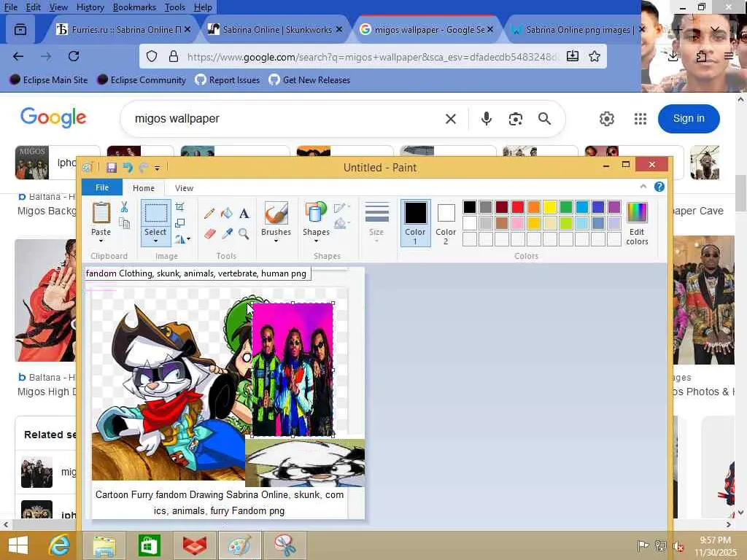Select the Text tool in Paint
The image size is (747, 560).
pos(244,213)
